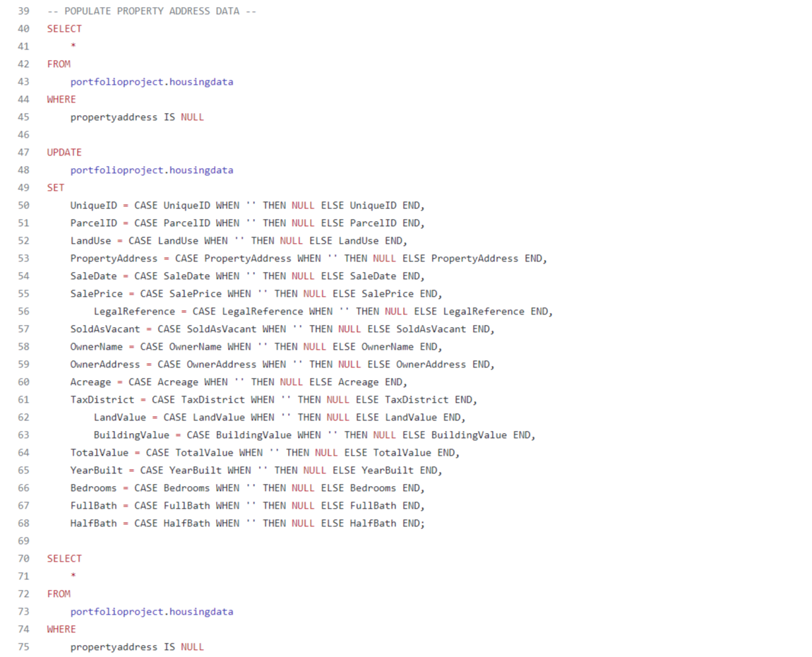
Task: Click the TaxDistrict assignment on line 61
Action: [x=274, y=399]
